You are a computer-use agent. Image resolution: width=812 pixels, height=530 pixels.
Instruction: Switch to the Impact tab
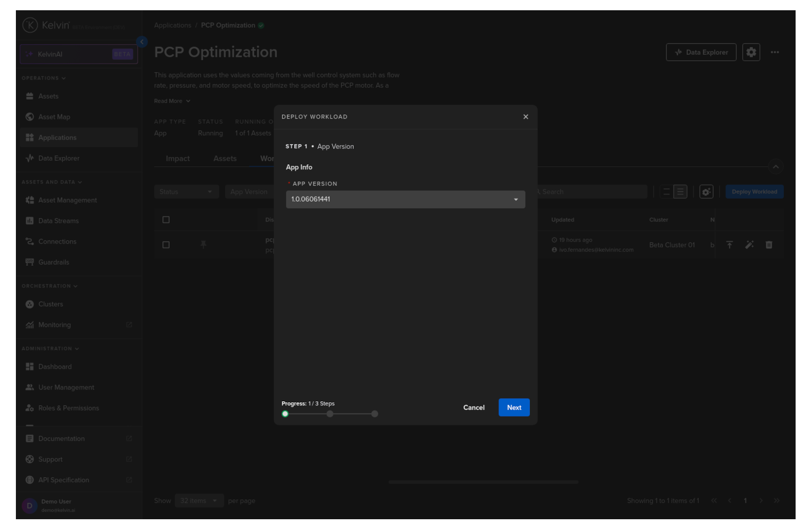(x=178, y=159)
